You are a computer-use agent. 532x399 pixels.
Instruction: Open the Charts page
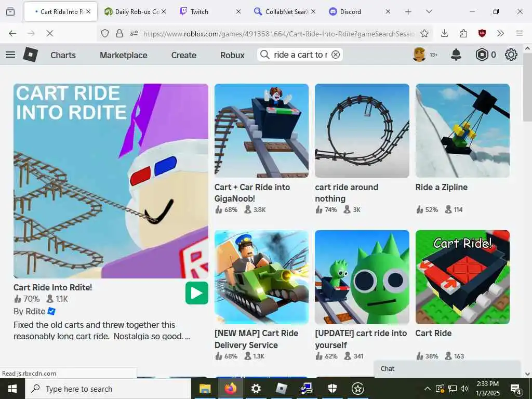pyautogui.click(x=63, y=55)
